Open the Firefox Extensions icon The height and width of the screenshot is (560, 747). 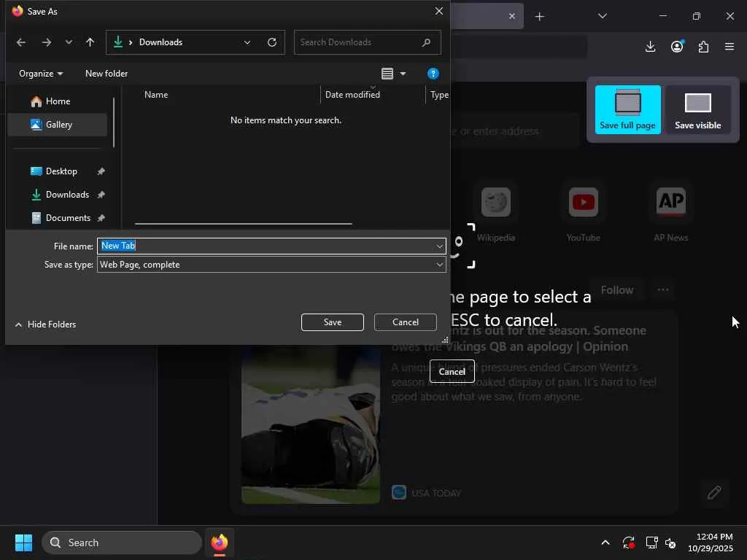[x=703, y=47]
